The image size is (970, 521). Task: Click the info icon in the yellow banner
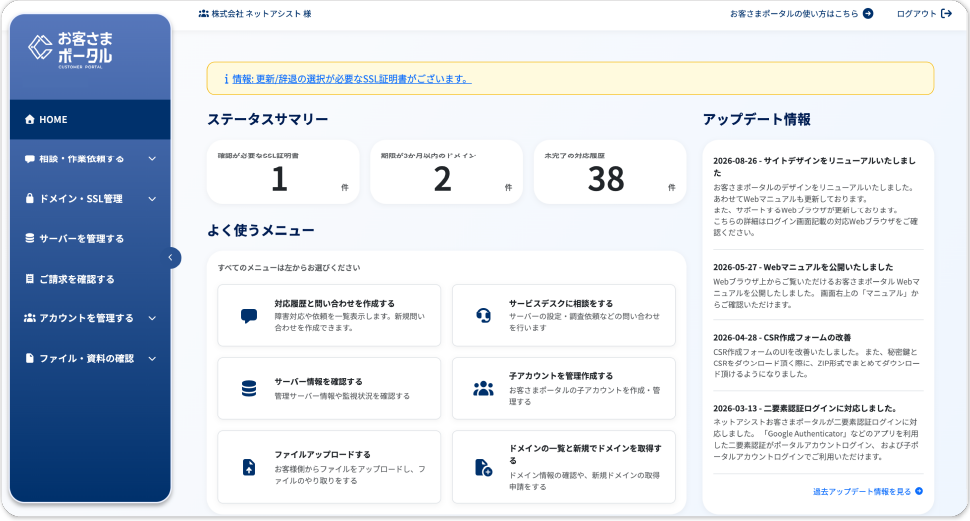coord(226,79)
